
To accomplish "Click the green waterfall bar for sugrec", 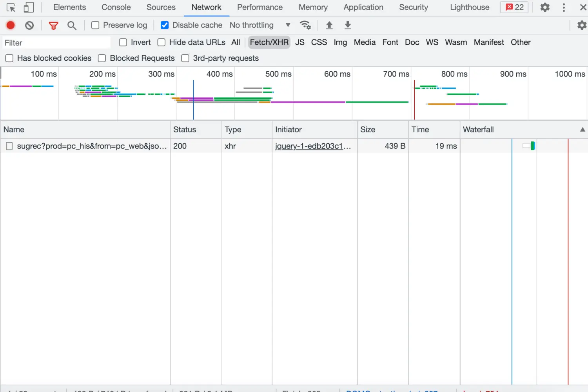I will 533,146.
